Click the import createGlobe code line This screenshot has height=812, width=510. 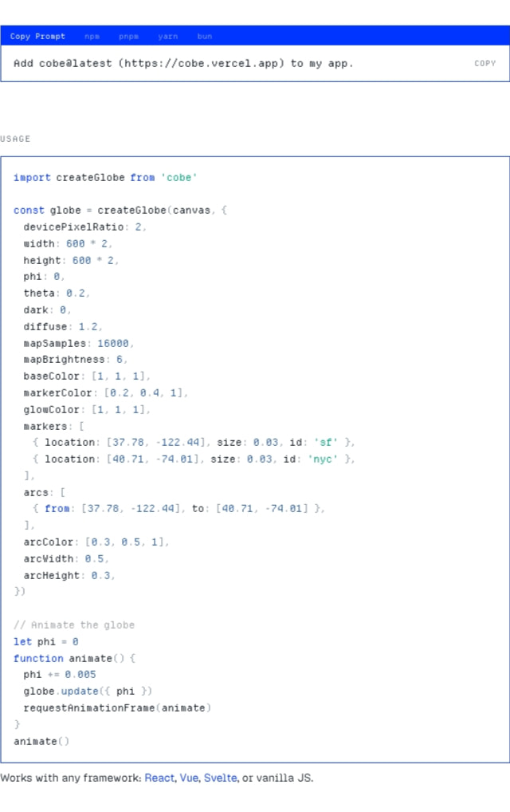click(x=105, y=178)
